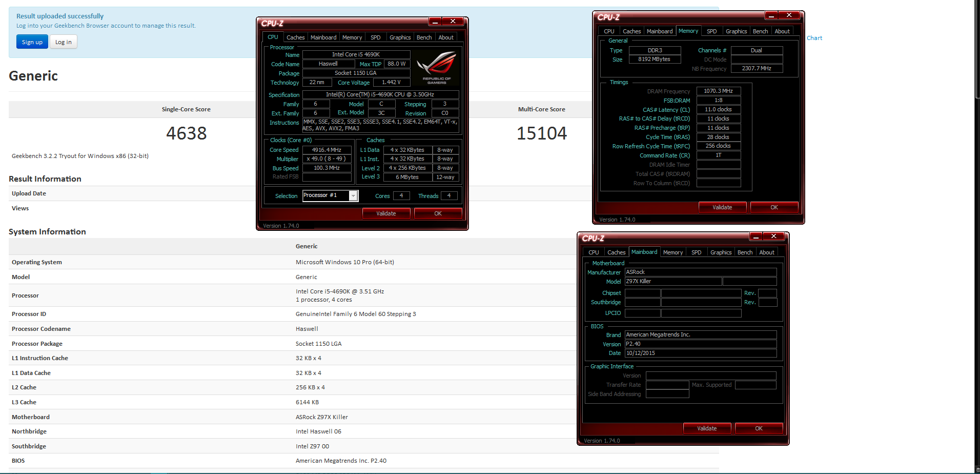Open Caches tab in the Memory window
Image resolution: width=980 pixels, height=474 pixels.
tap(631, 31)
